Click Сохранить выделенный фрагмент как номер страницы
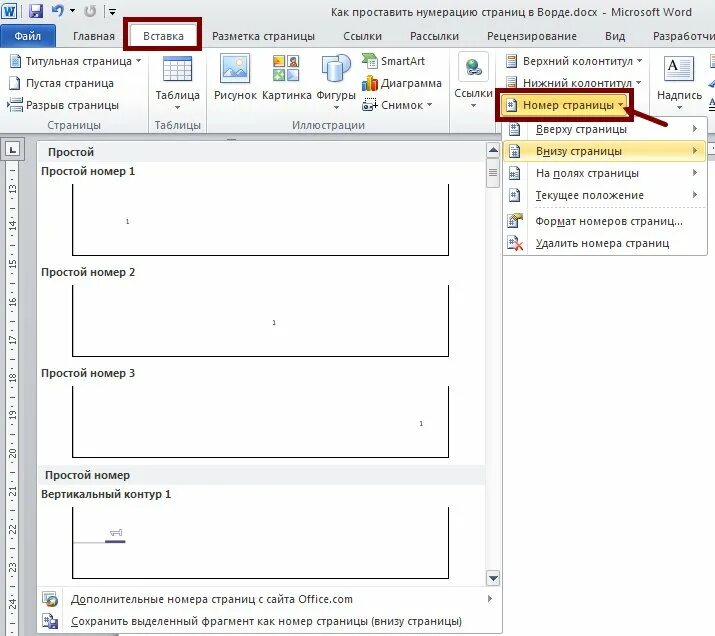715x636 pixels. (269, 621)
